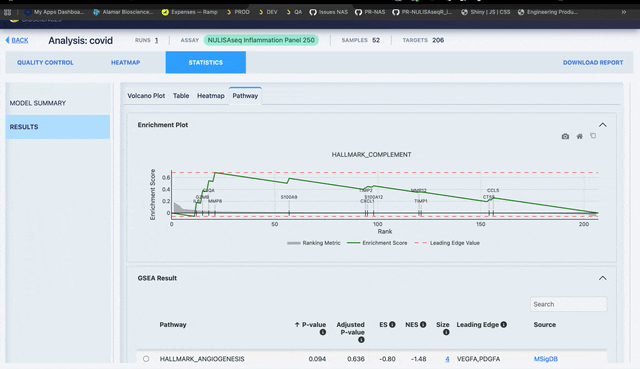Open the MSigDB source link
Screen dimensions: 640x369
[x=545, y=359]
